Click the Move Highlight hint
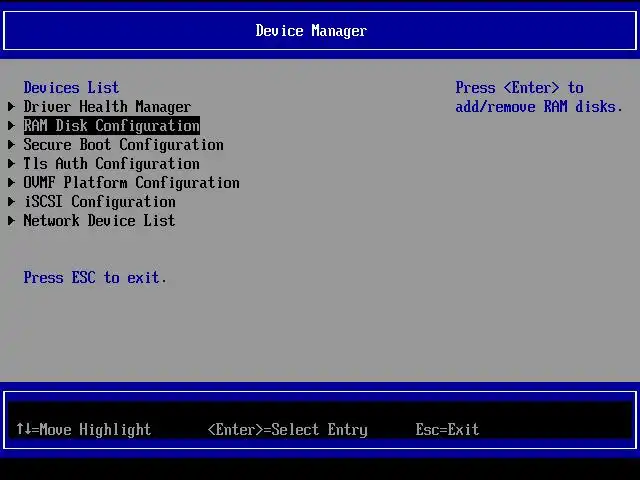The width and height of the screenshot is (640, 480). [x=84, y=429]
